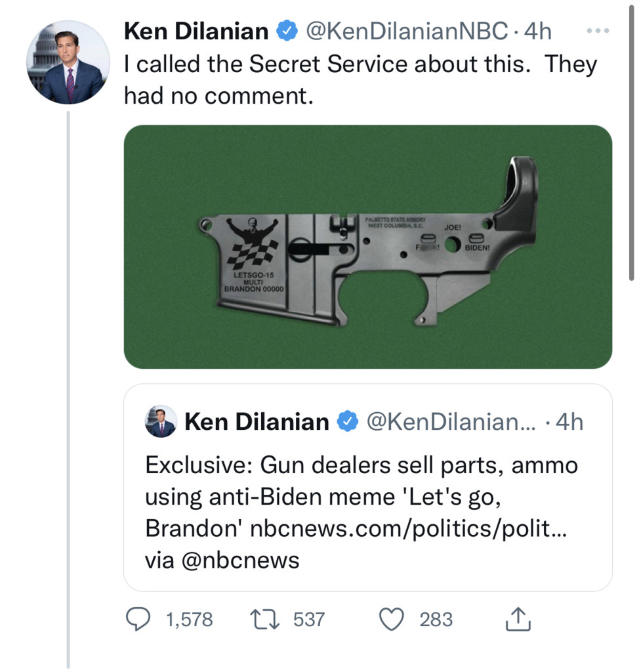This screenshot has height=672, width=639.
Task: Click the bold Ken Dilanian name at top
Action: tap(196, 31)
